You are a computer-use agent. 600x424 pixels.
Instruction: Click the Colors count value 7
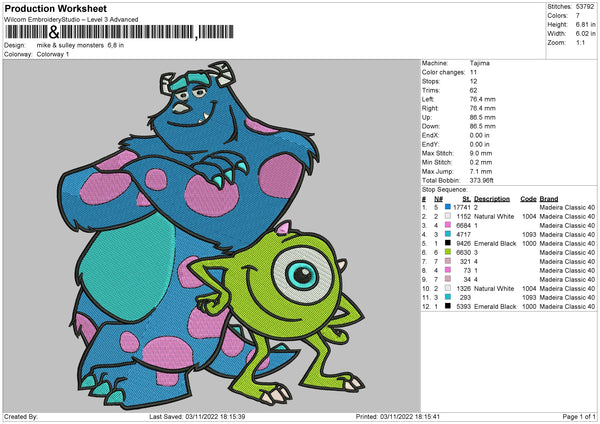578,16
